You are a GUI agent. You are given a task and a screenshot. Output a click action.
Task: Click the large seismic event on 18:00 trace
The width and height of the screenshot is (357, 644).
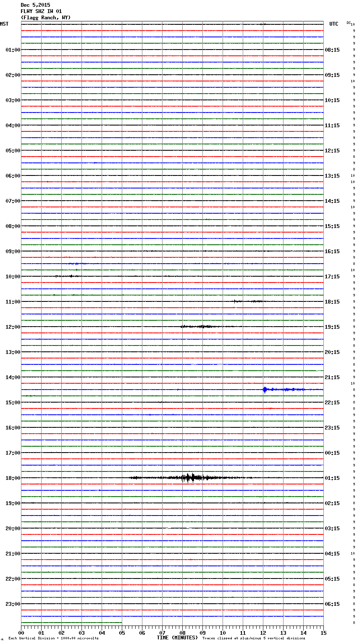pos(191,478)
